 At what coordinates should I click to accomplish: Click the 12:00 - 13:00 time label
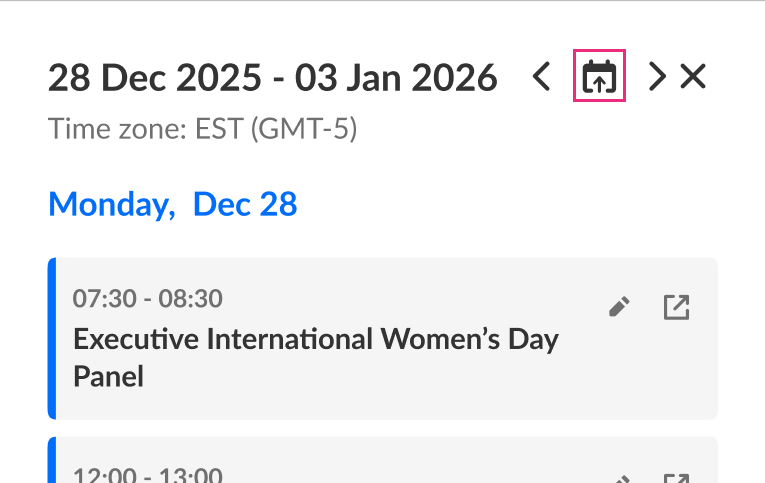tap(148, 476)
